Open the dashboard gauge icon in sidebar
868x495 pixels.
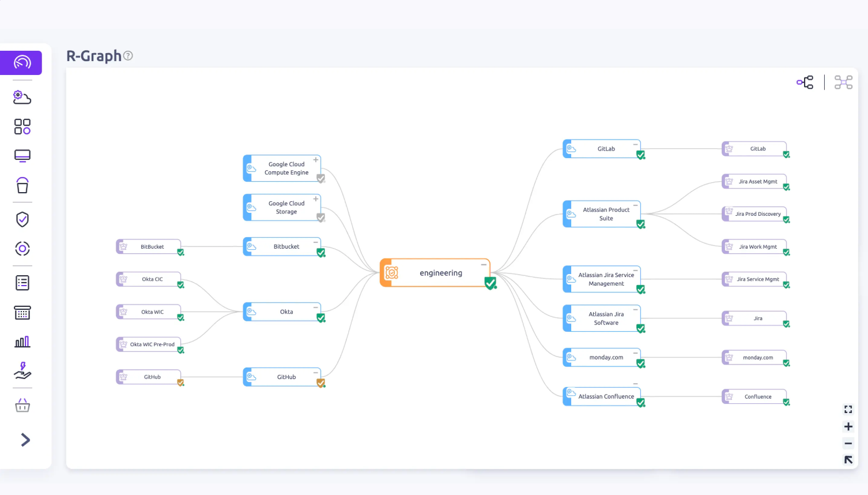click(x=22, y=62)
